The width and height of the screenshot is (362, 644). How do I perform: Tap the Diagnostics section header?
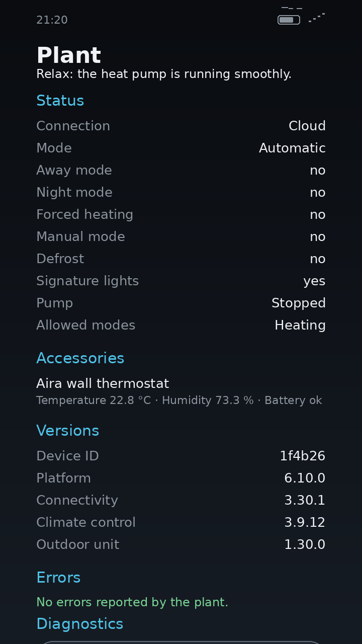[80, 624]
